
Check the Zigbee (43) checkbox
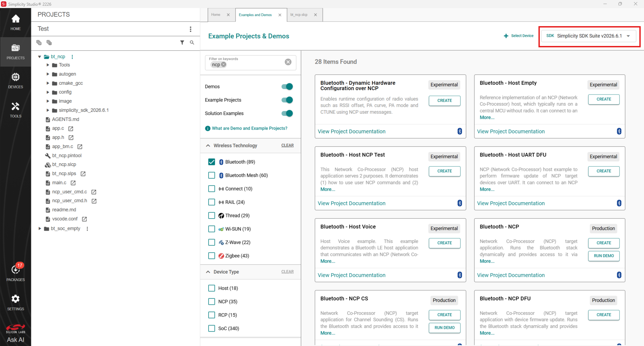click(212, 256)
